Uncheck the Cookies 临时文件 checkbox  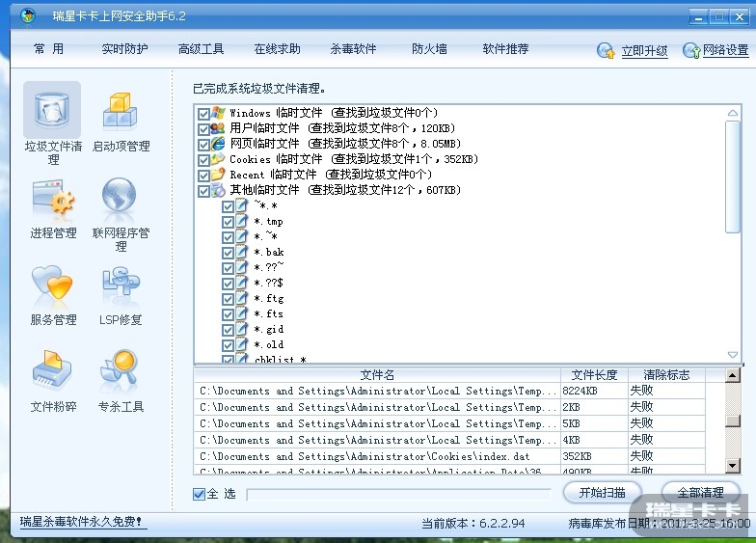point(203,160)
